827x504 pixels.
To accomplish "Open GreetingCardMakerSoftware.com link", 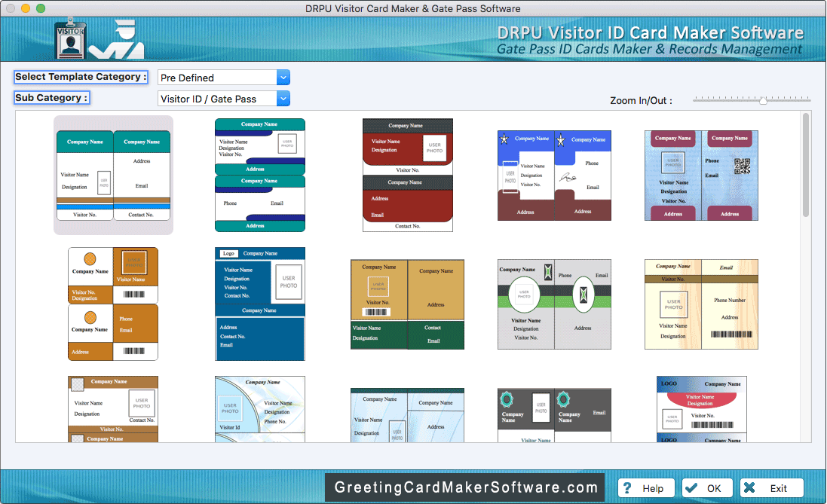I will [x=466, y=487].
